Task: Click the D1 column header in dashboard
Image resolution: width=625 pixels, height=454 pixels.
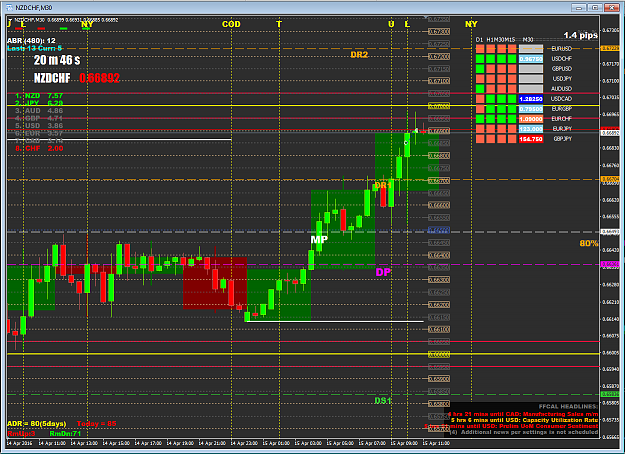Action: pos(480,40)
